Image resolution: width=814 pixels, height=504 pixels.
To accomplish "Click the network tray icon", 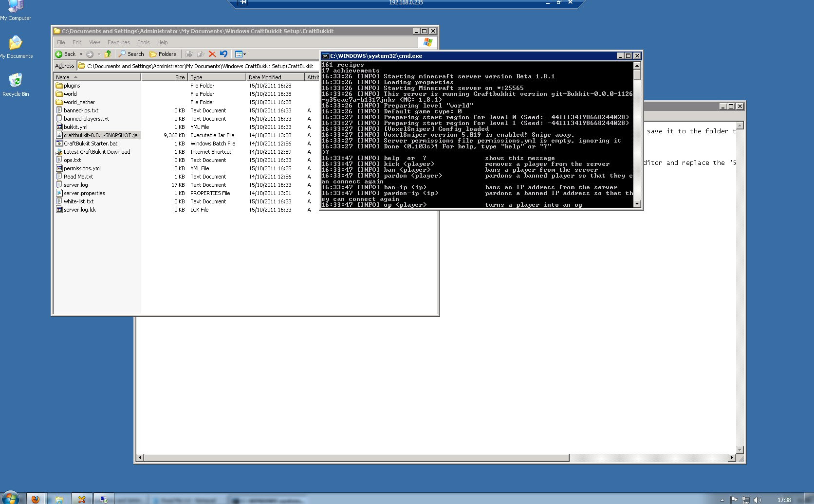I will (745, 500).
